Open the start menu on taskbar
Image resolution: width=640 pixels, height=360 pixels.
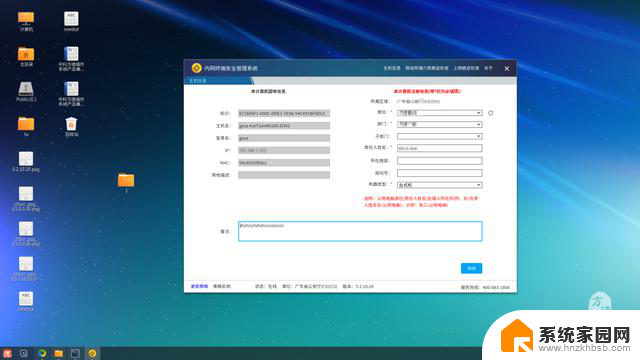click(7, 353)
